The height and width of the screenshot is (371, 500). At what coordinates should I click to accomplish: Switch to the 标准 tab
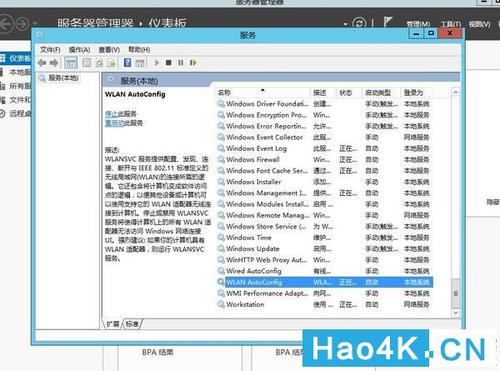132,324
